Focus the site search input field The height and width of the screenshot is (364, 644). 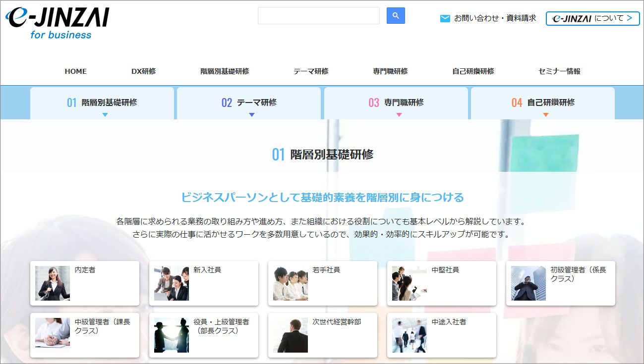pyautogui.click(x=318, y=15)
